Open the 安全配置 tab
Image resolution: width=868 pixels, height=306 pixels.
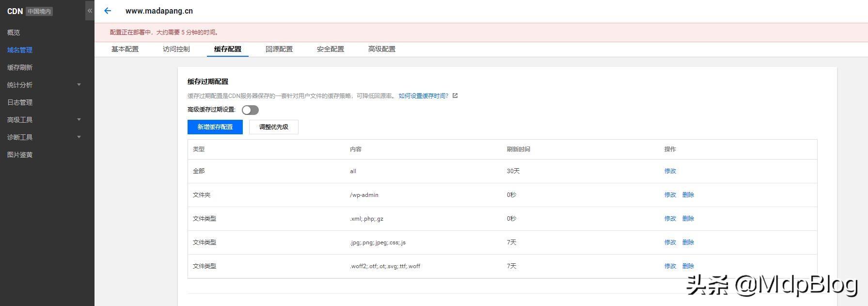pyautogui.click(x=331, y=49)
